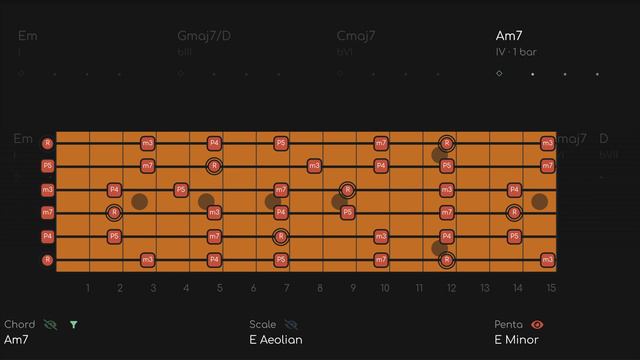Viewport: 640px width, 360px height.
Task: Click the m3 note at fret 8, second string
Action: click(314, 166)
